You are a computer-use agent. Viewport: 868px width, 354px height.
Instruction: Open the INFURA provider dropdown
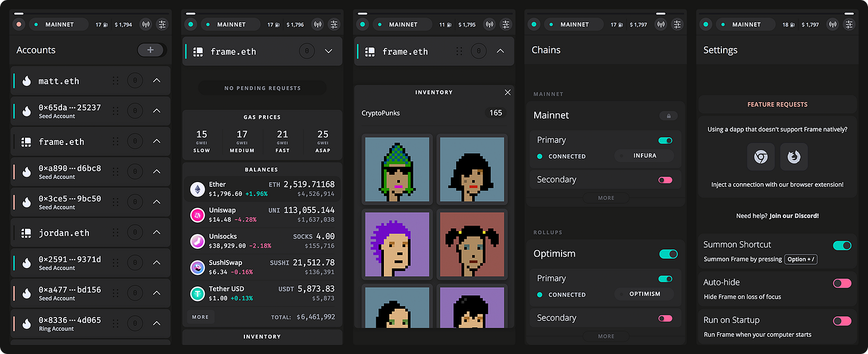coord(644,156)
